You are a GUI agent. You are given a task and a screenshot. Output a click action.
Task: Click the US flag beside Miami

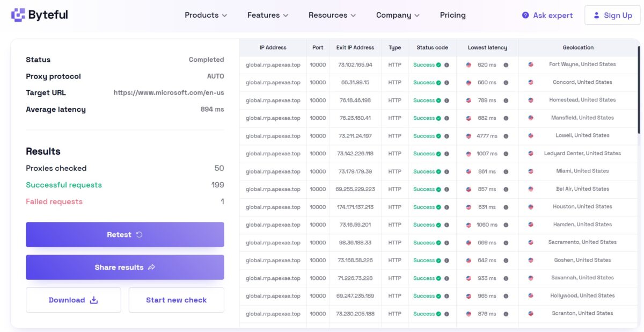pyautogui.click(x=531, y=171)
